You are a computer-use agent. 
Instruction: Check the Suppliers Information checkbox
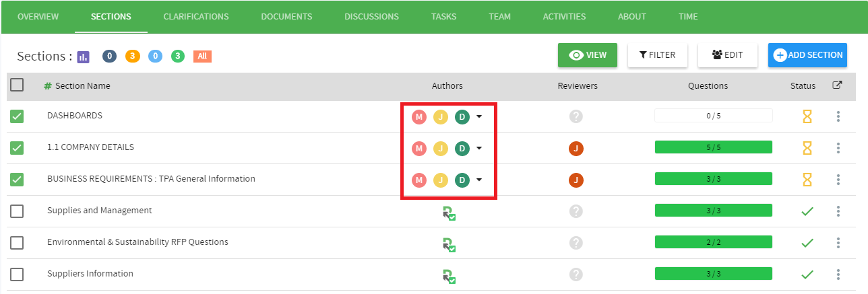[17, 274]
